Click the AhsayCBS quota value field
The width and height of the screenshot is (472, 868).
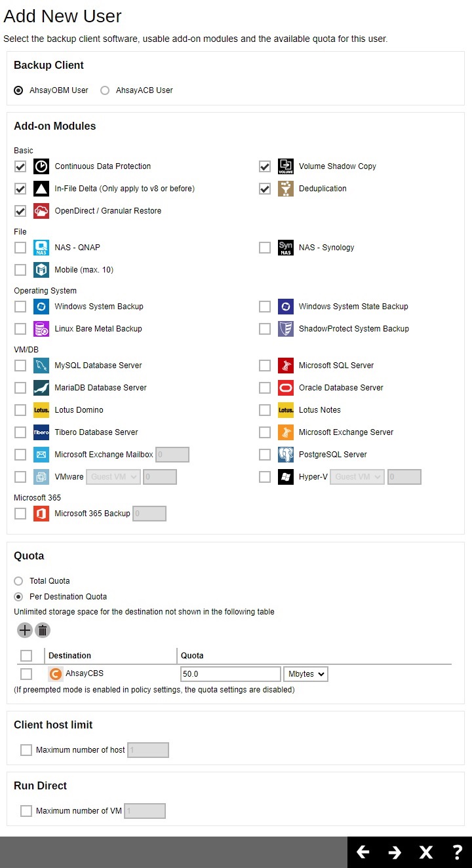230,673
